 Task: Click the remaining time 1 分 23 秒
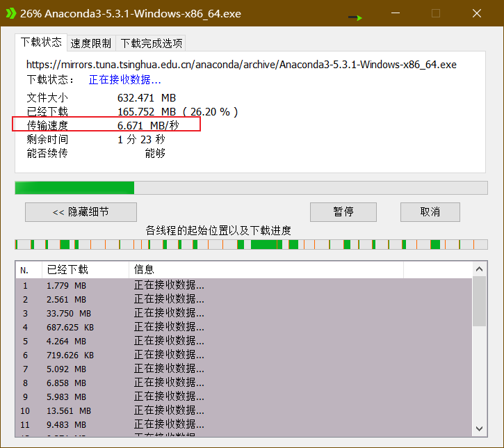(141, 140)
